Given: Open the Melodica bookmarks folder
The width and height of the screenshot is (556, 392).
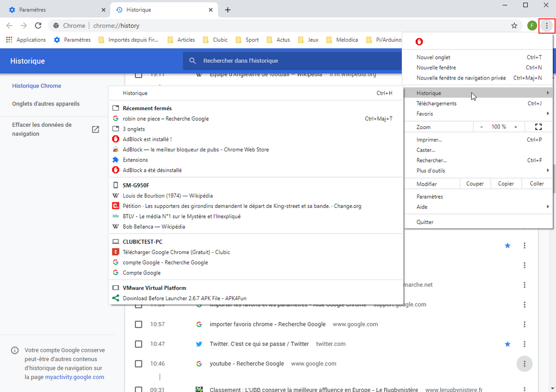Looking at the screenshot, I should (x=342, y=40).
